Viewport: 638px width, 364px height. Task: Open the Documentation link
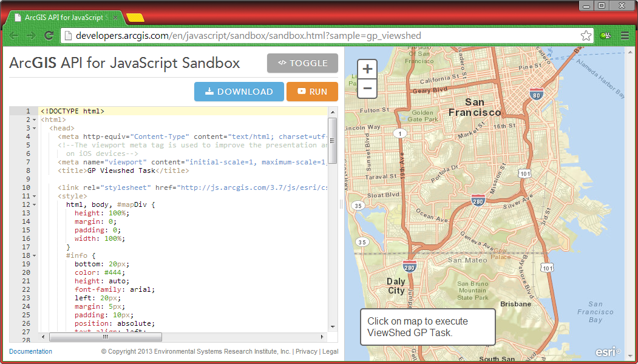coord(30,351)
